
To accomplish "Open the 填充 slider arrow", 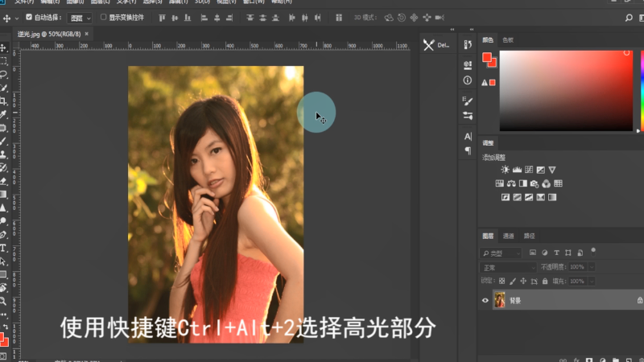I will point(592,281).
